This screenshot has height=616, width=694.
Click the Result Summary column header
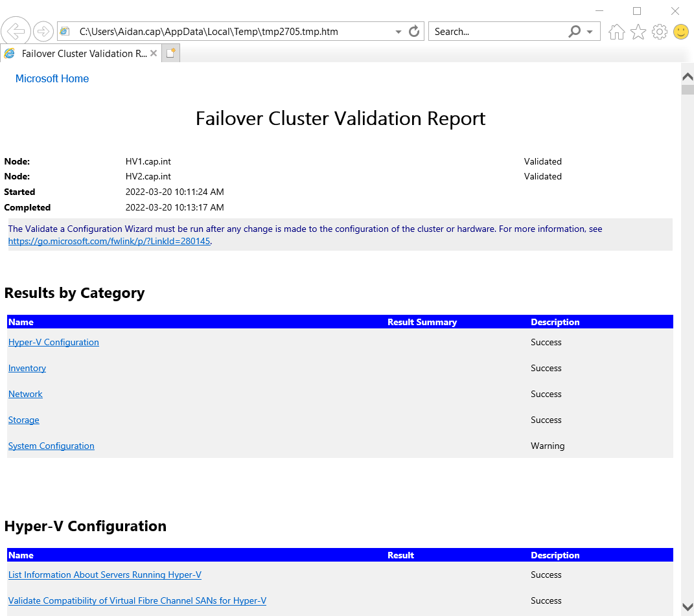422,322
